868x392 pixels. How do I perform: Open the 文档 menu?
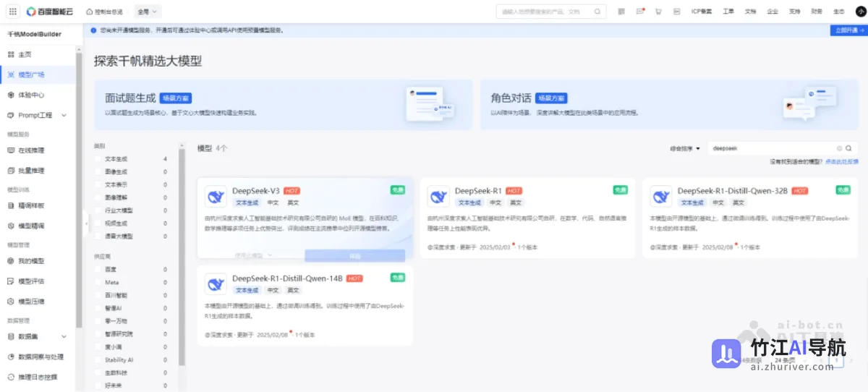pyautogui.click(x=751, y=12)
